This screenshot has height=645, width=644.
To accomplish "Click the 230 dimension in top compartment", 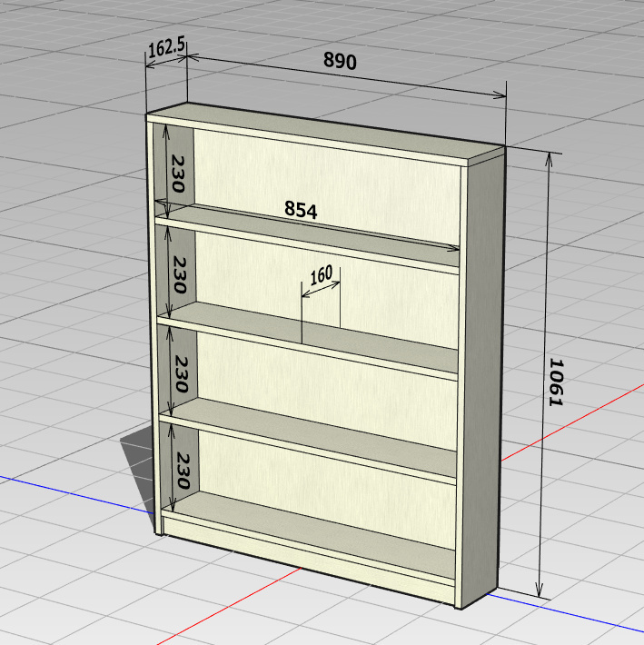I will [178, 173].
